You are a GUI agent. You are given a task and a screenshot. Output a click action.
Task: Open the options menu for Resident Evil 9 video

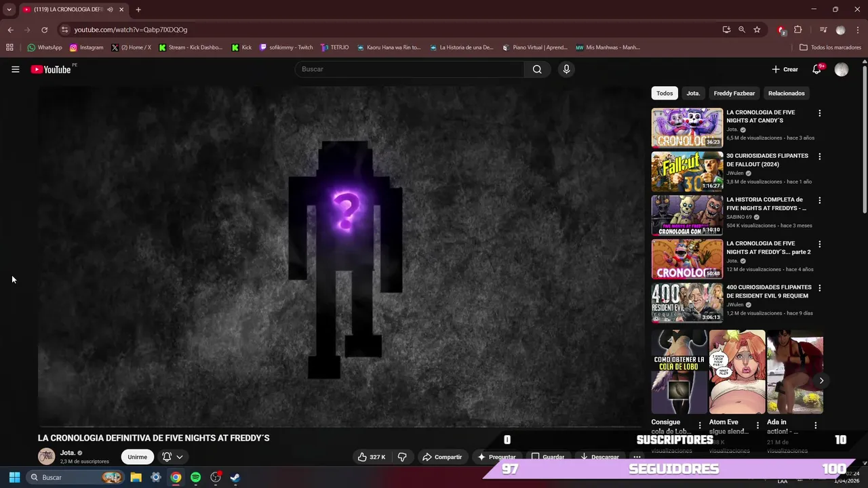tap(819, 288)
